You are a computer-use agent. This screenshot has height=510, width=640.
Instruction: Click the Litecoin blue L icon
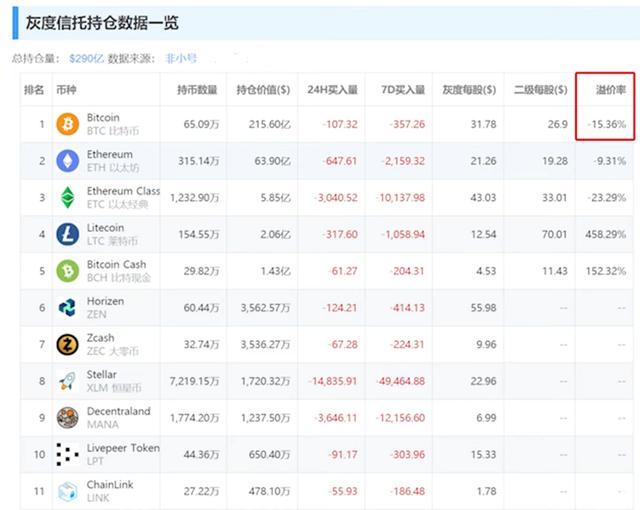[x=67, y=234]
